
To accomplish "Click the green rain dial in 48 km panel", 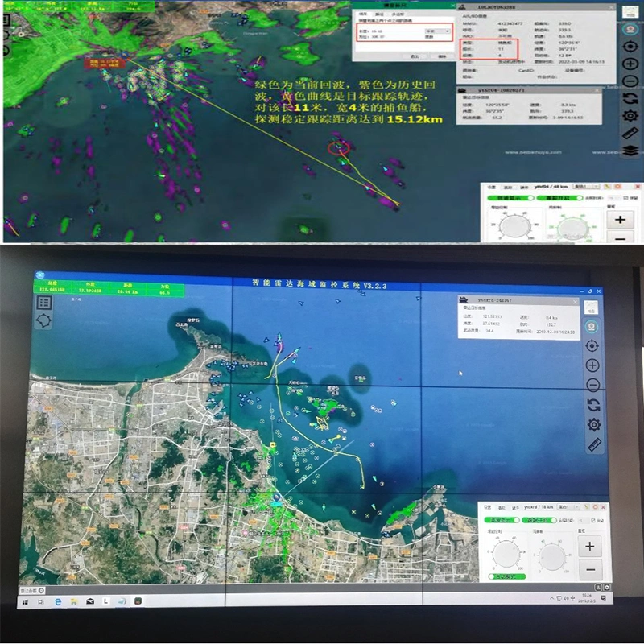I will coord(572,229).
